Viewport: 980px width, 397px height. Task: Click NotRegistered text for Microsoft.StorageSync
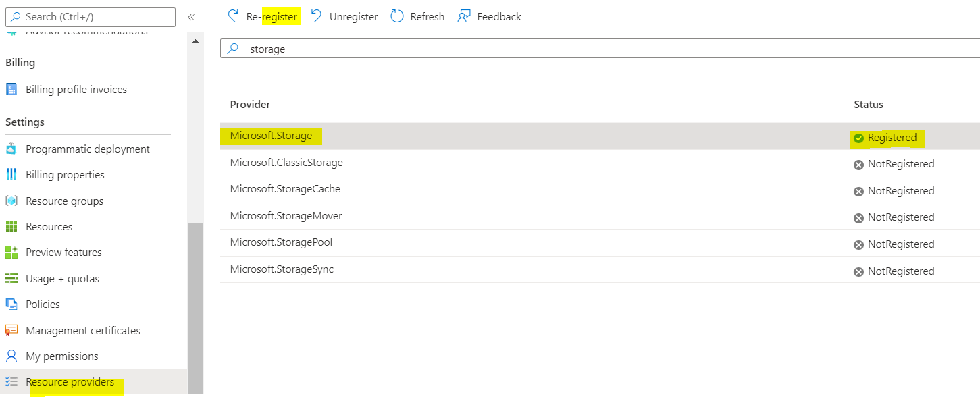click(901, 271)
